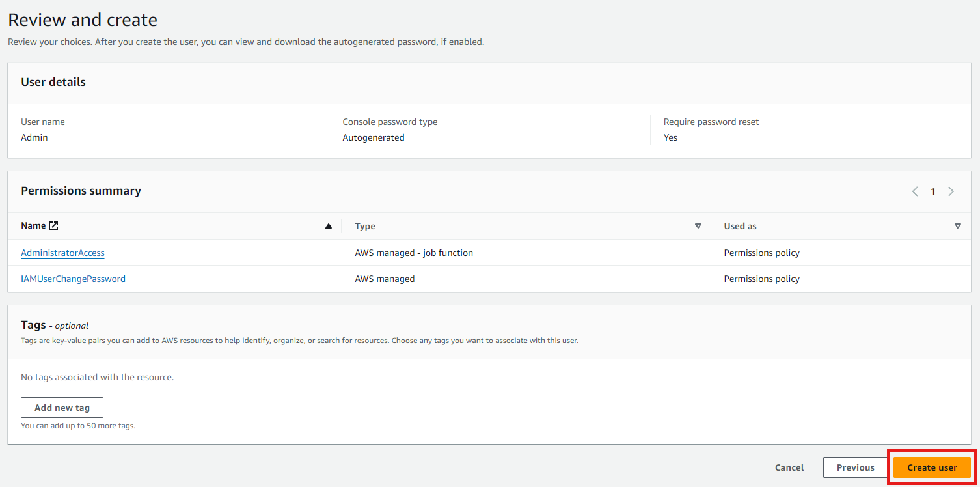Click the external link icon beside Name
Viewport: 980px width, 487px height.
[53, 226]
